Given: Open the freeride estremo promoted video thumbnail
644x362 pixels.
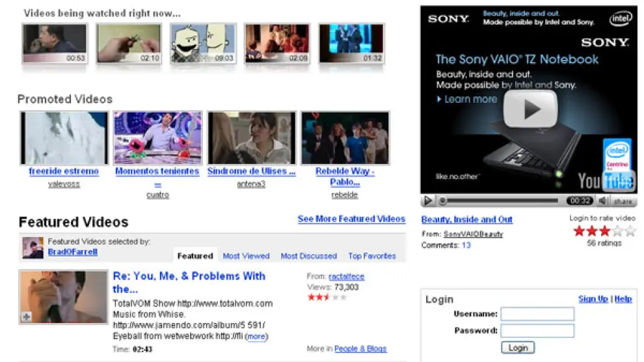Looking at the screenshot, I should pyautogui.click(x=64, y=138).
